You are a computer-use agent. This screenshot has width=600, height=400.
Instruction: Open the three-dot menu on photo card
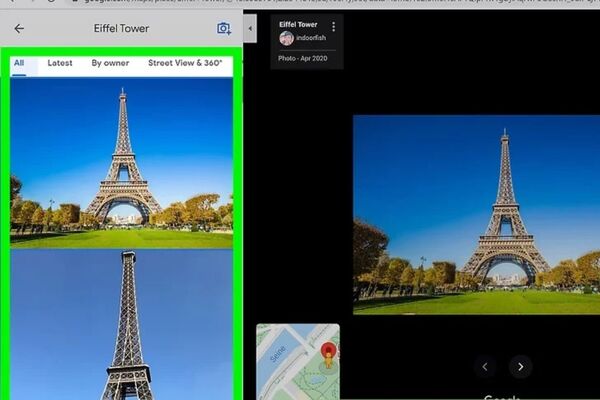[333, 26]
